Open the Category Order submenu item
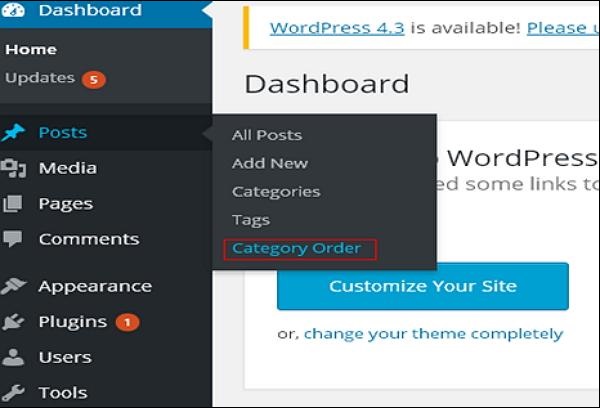This screenshot has width=600, height=408. (x=297, y=248)
